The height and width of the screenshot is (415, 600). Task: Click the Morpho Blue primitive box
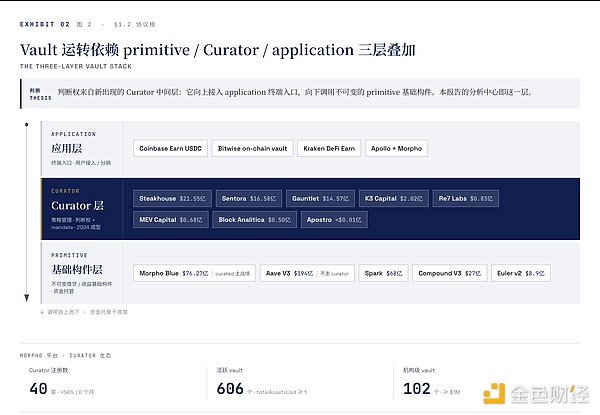click(x=194, y=273)
